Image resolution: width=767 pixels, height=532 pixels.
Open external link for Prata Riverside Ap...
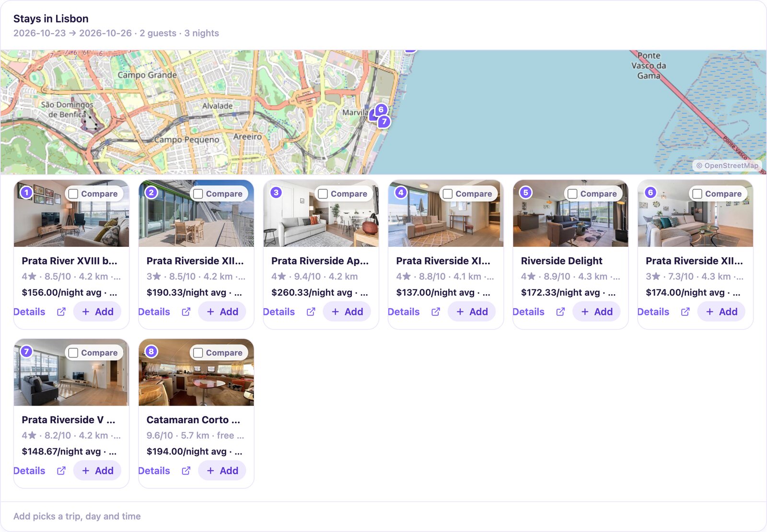click(311, 312)
